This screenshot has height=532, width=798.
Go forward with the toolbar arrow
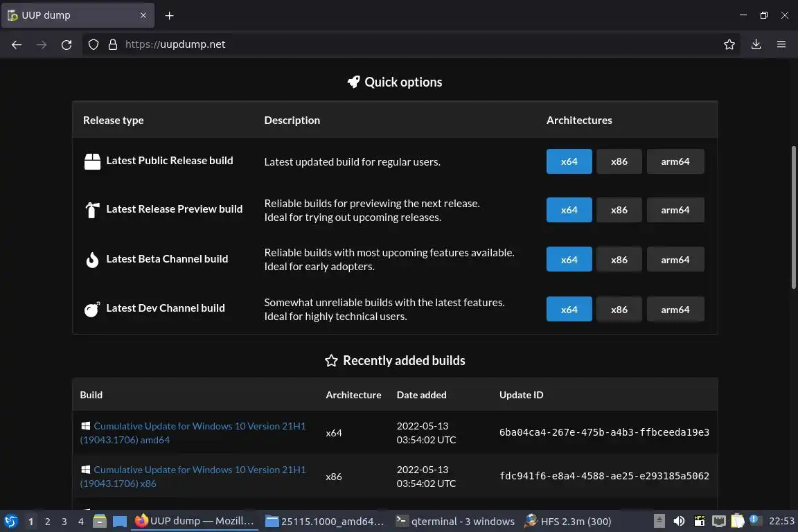[x=42, y=45]
